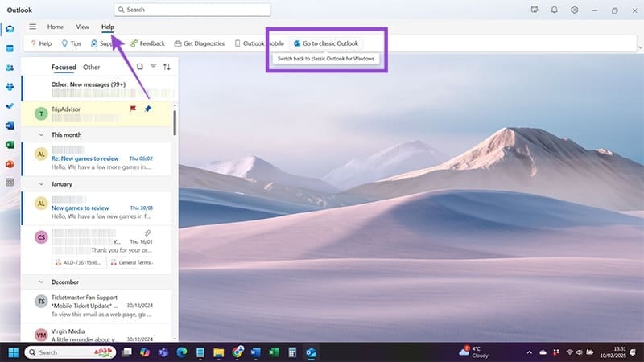Launch PowerPoint from the Outlook sidebar
Screen dimensions: 644x362
(10, 164)
